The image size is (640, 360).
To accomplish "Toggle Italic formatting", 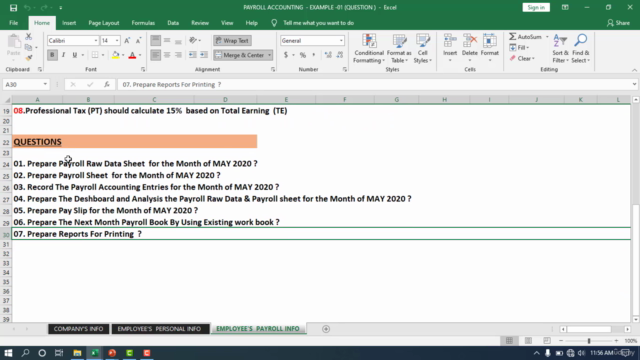I will tap(63, 55).
